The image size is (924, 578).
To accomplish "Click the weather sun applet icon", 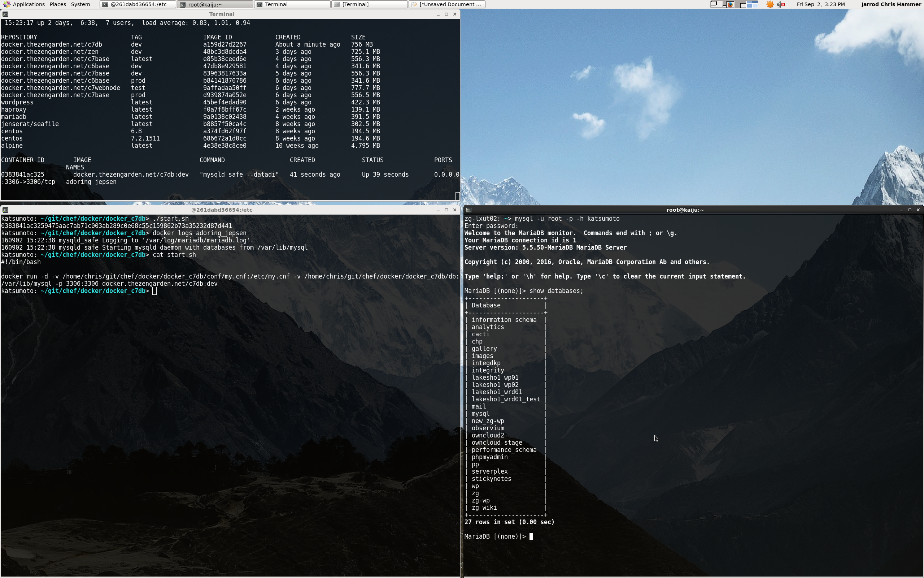I will (770, 4).
